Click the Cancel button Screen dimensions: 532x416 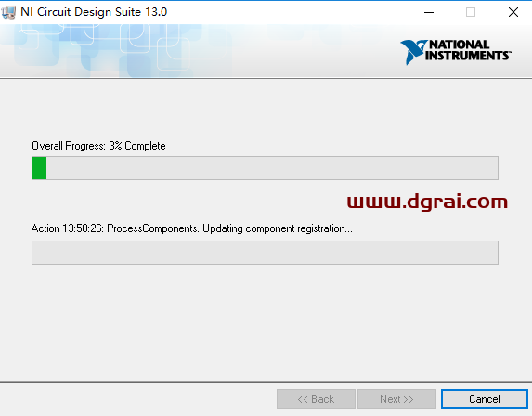pyautogui.click(x=484, y=399)
